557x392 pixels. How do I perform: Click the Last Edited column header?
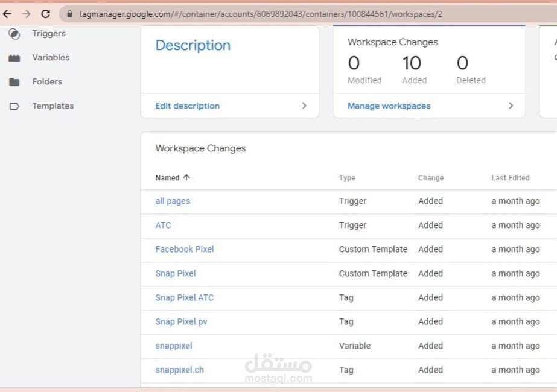511,178
